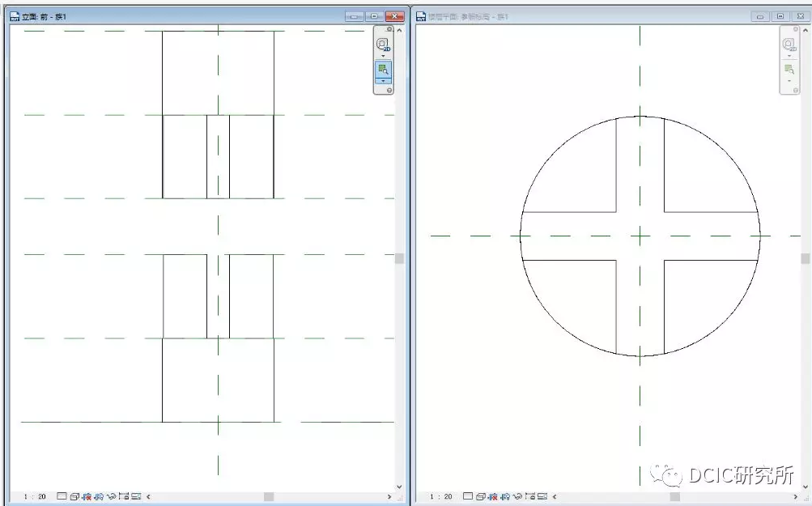The width and height of the screenshot is (812, 506).
Task: Click front elevation window RVT title icon
Action: pyautogui.click(x=15, y=16)
